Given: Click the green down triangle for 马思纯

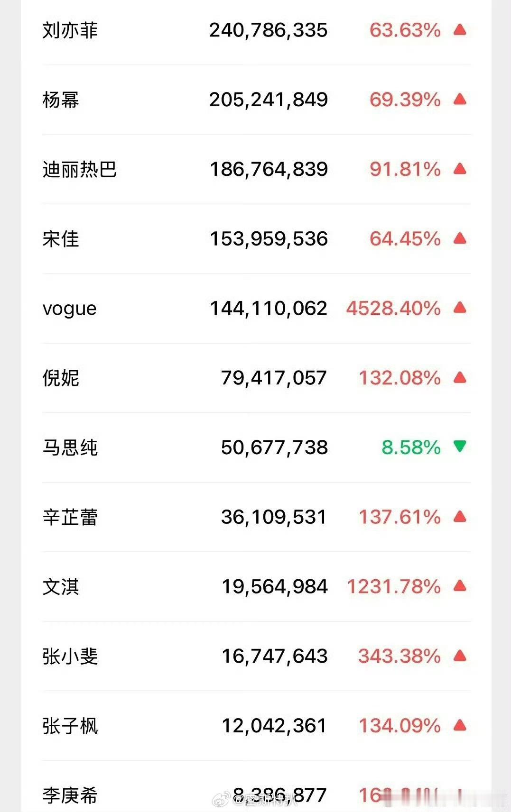Looking at the screenshot, I should pos(460,446).
